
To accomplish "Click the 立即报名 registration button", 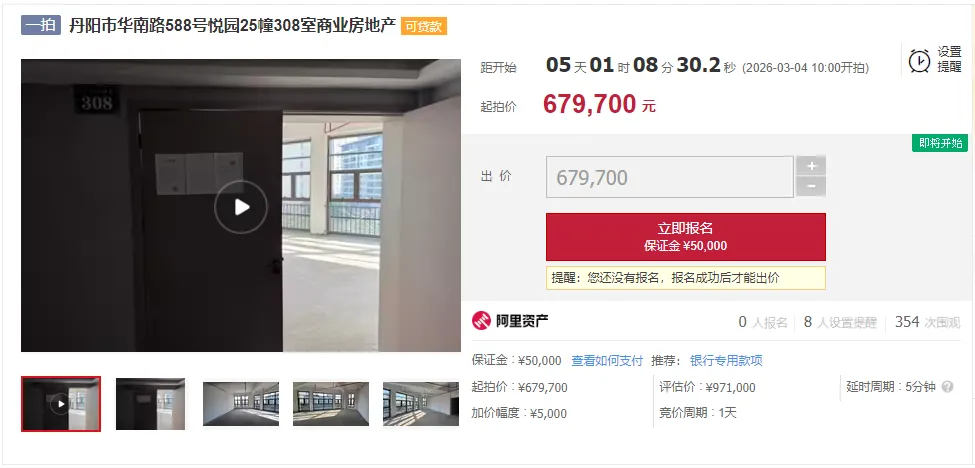I will click(x=686, y=237).
